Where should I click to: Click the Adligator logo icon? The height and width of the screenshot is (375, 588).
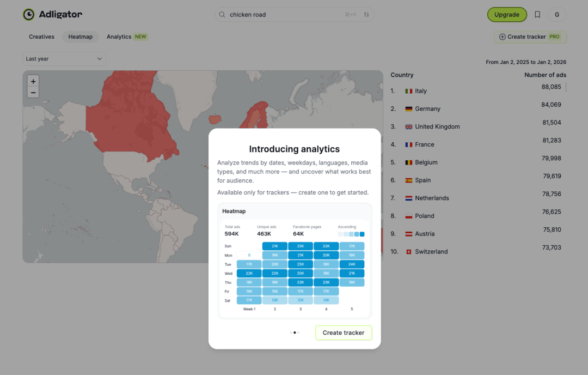tap(29, 15)
